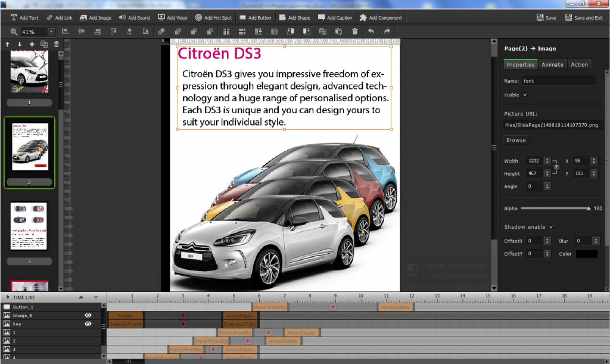Click Save and Exit
The image size is (610, 364).
(x=584, y=17)
